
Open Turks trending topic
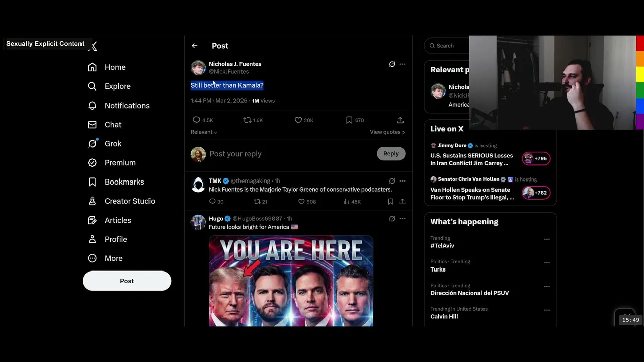(438, 269)
